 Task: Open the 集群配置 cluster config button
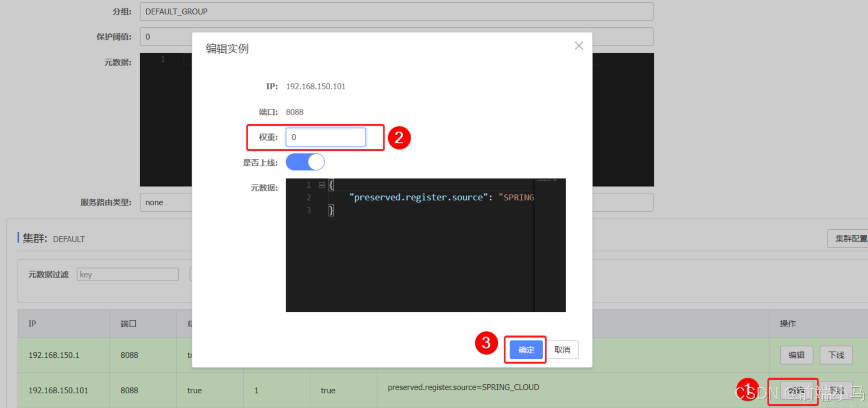click(850, 239)
